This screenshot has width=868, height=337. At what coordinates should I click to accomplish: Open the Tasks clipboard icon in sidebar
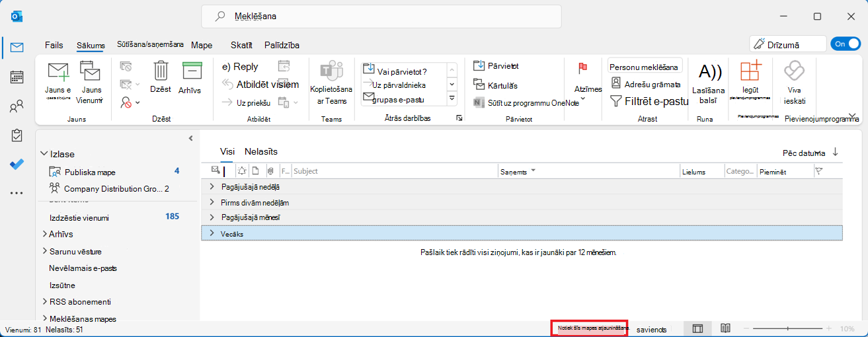17,135
